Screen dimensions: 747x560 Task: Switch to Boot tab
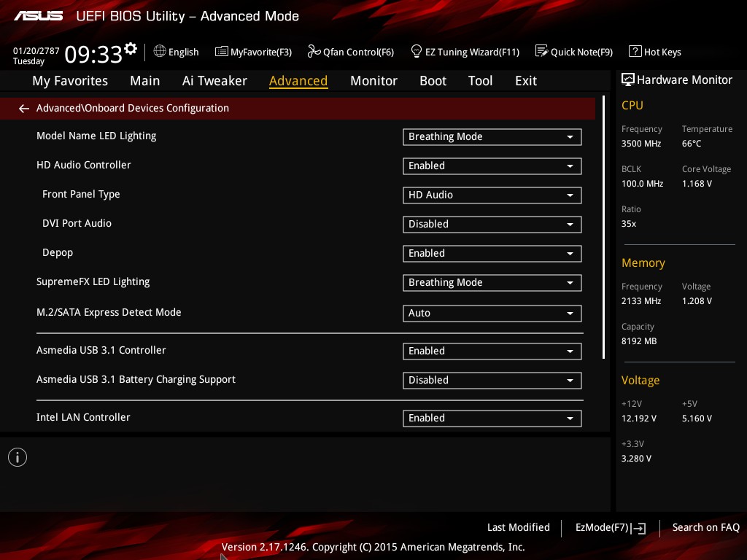(433, 81)
